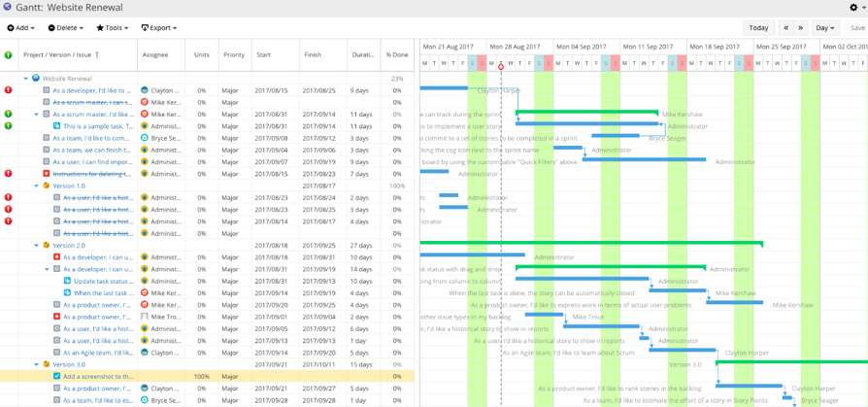
Task: Open the Export dropdown menu
Action: [x=159, y=28]
